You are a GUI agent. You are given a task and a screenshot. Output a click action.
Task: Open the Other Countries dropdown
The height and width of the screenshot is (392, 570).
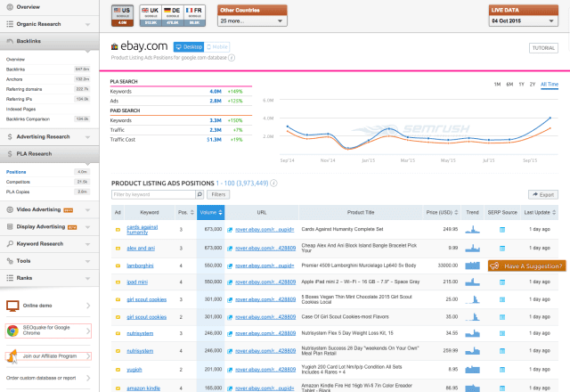[x=252, y=21]
